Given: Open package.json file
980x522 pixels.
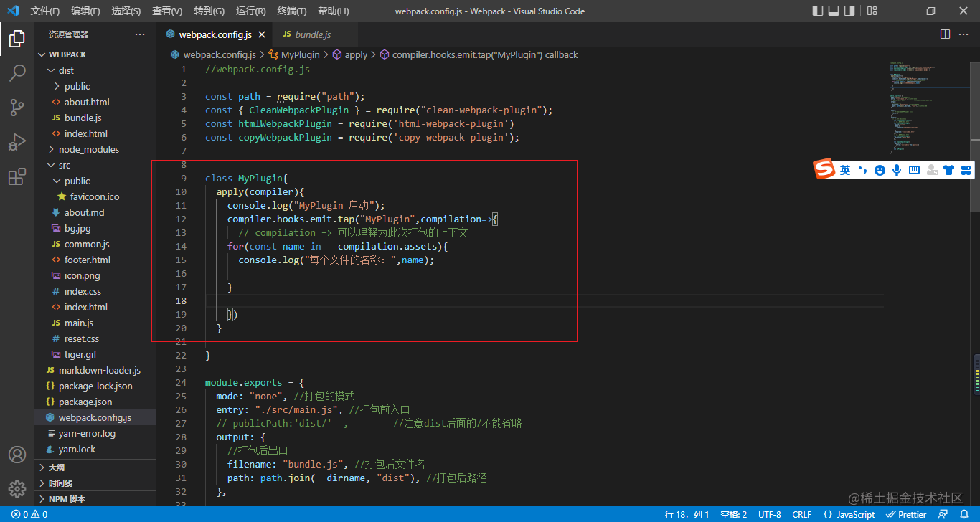Looking at the screenshot, I should coord(95,402).
